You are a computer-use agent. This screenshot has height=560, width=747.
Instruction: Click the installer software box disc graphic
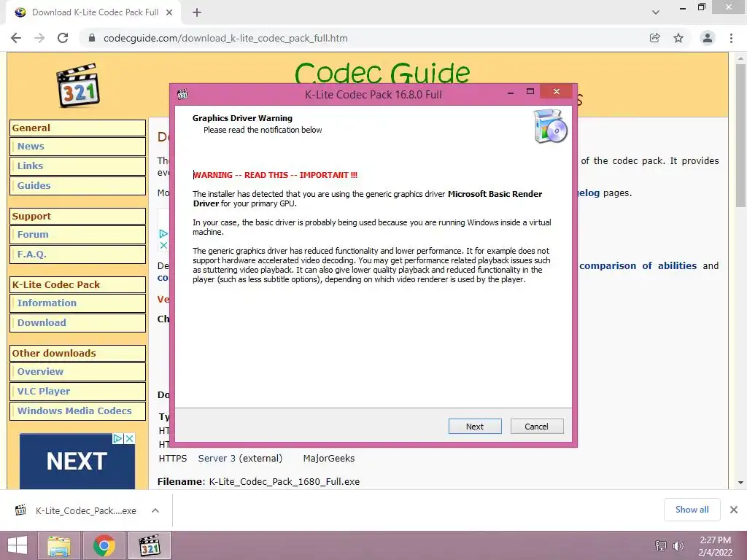(550, 126)
